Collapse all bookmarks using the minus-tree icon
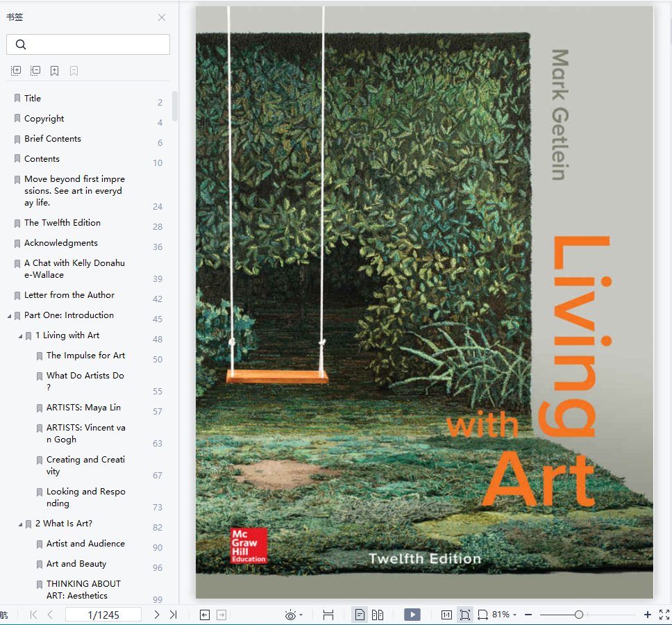Viewport: 672px width, 625px height. tap(35, 71)
